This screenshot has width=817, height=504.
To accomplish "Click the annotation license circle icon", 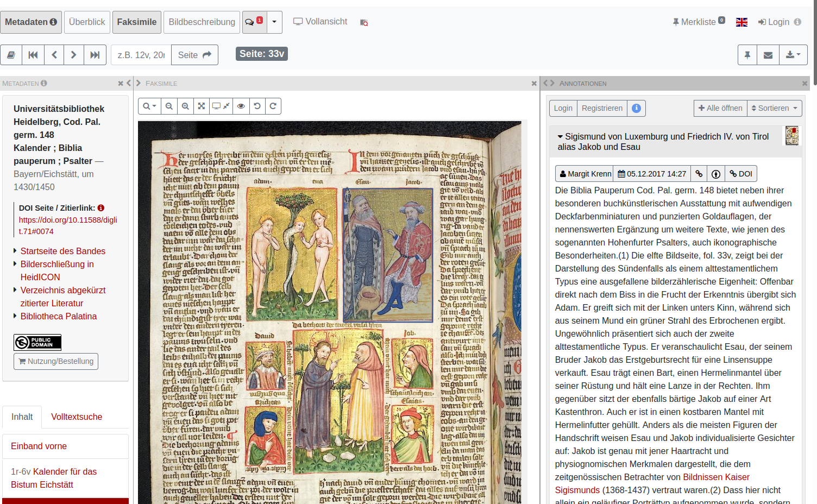I will pos(716,174).
